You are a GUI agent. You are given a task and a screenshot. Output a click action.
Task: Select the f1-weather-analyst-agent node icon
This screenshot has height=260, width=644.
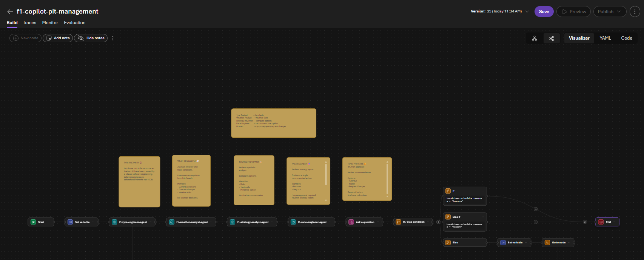pyautogui.click(x=172, y=222)
